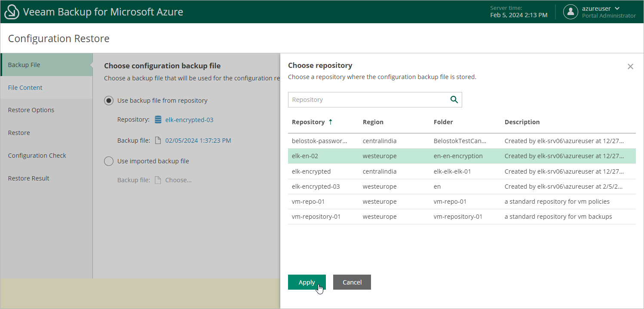Go to the File Content step
This screenshot has width=644, height=309.
[x=46, y=88]
